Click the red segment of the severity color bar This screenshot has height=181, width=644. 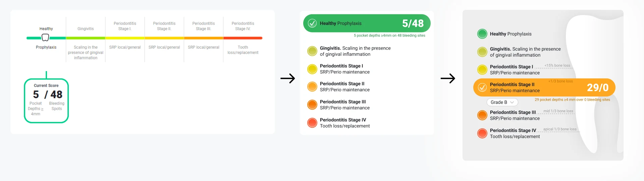[x=243, y=38]
